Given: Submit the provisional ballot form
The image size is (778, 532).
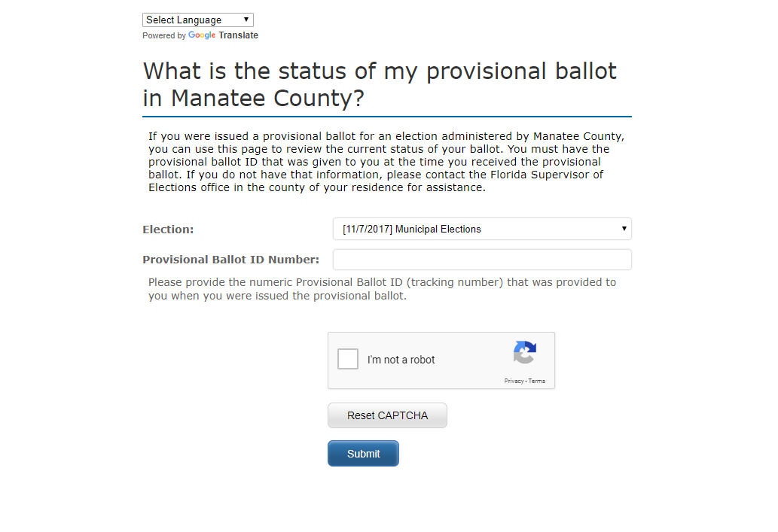Looking at the screenshot, I should [x=363, y=454].
